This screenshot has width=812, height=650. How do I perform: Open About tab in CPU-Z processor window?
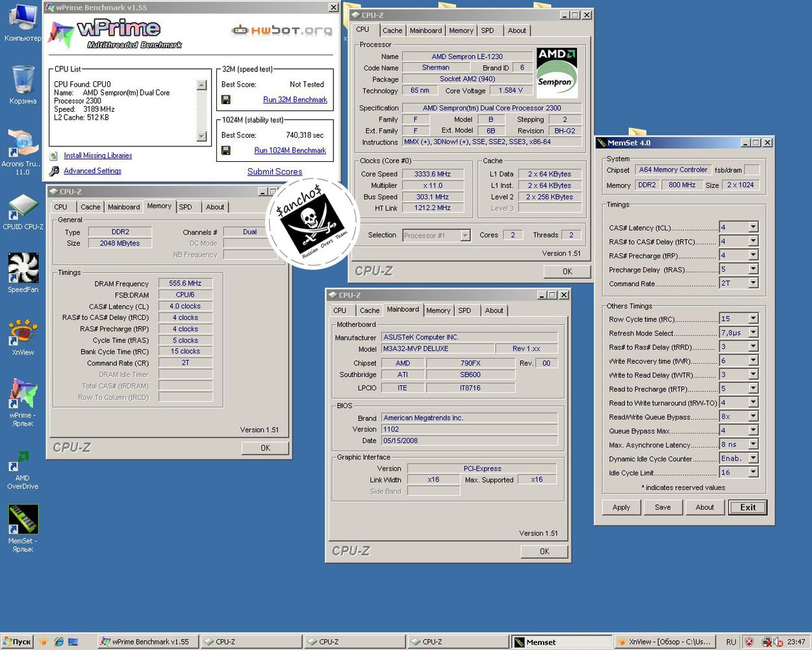(x=517, y=31)
